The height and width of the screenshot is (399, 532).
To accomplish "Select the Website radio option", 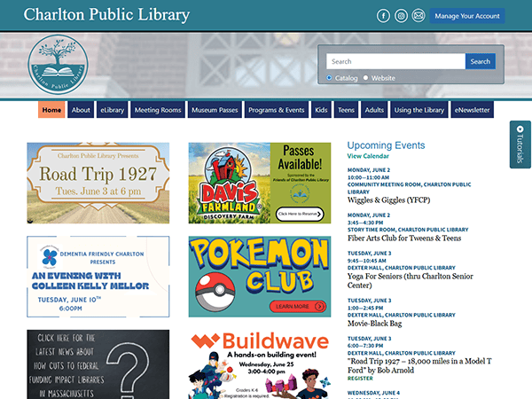I will 365,78.
